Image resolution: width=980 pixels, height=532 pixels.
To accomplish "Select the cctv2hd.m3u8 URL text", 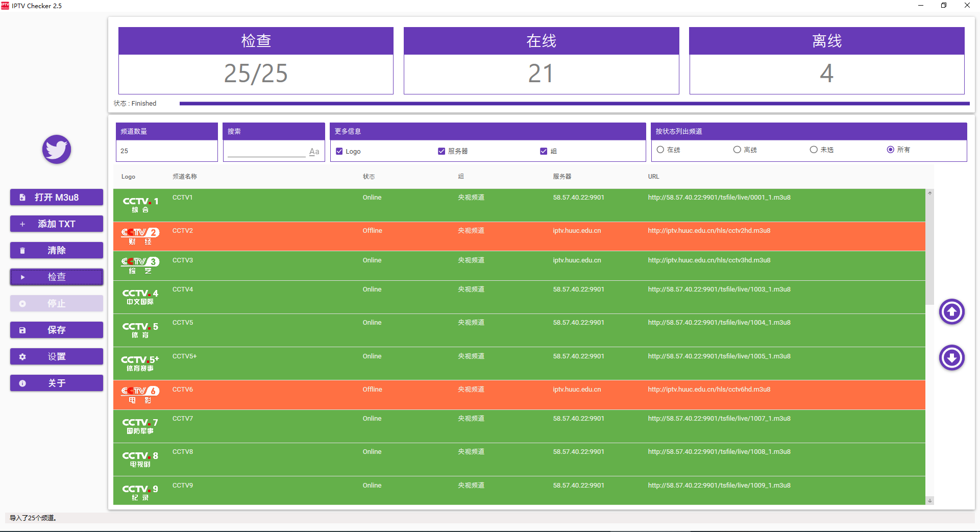I will [709, 231].
